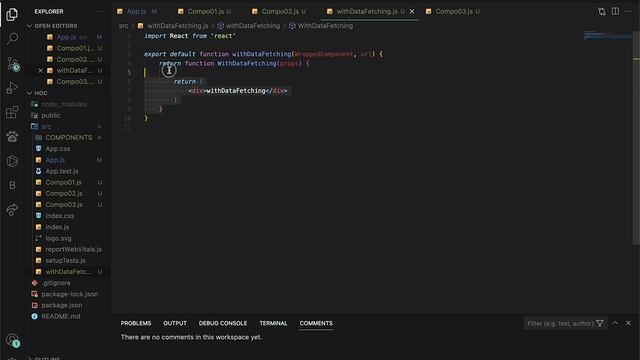Open index.css in the file tree
The height and width of the screenshot is (360, 640).
[x=60, y=216]
